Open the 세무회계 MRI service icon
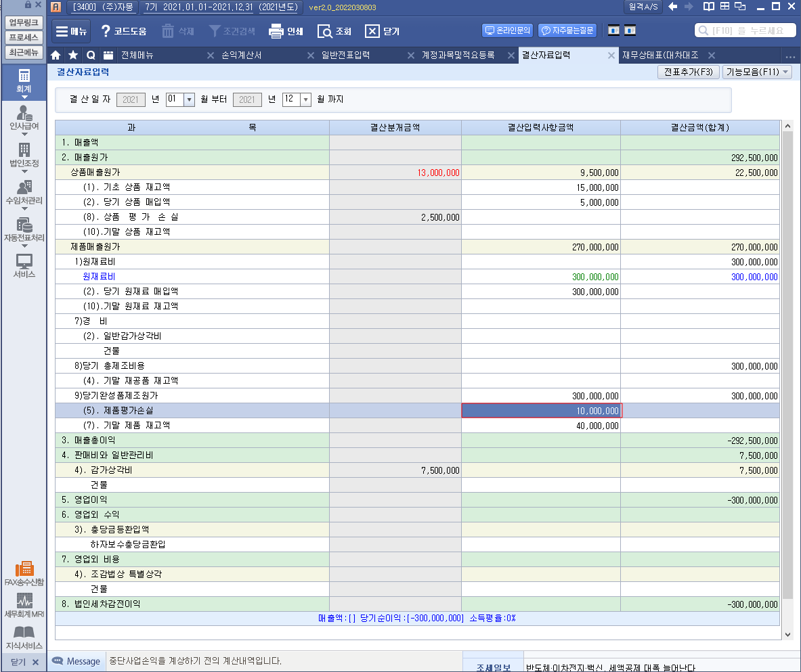The image size is (801, 672). pyautogui.click(x=24, y=602)
